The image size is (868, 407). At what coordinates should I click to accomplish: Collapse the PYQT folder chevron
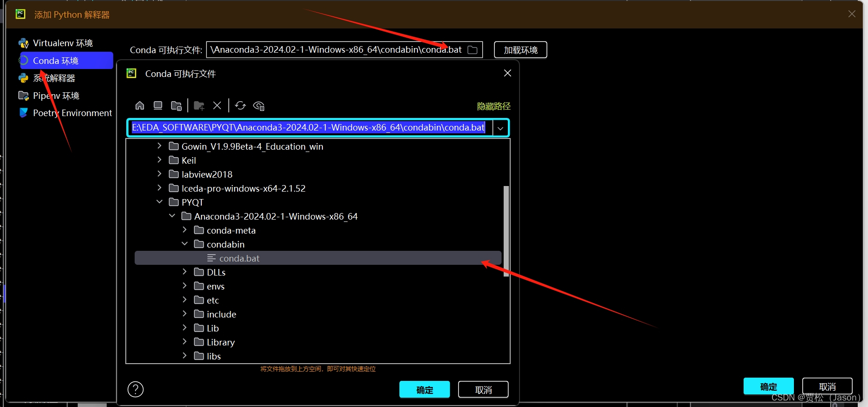click(x=159, y=202)
